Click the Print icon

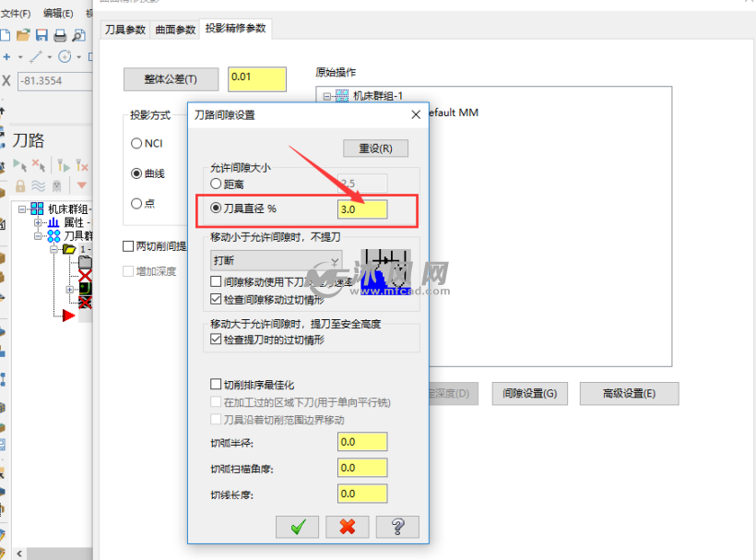(x=60, y=35)
